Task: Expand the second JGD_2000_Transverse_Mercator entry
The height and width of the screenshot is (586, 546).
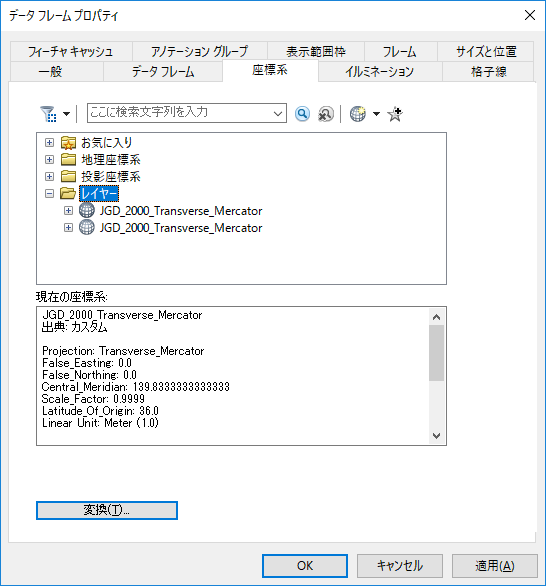Action: [x=68, y=227]
